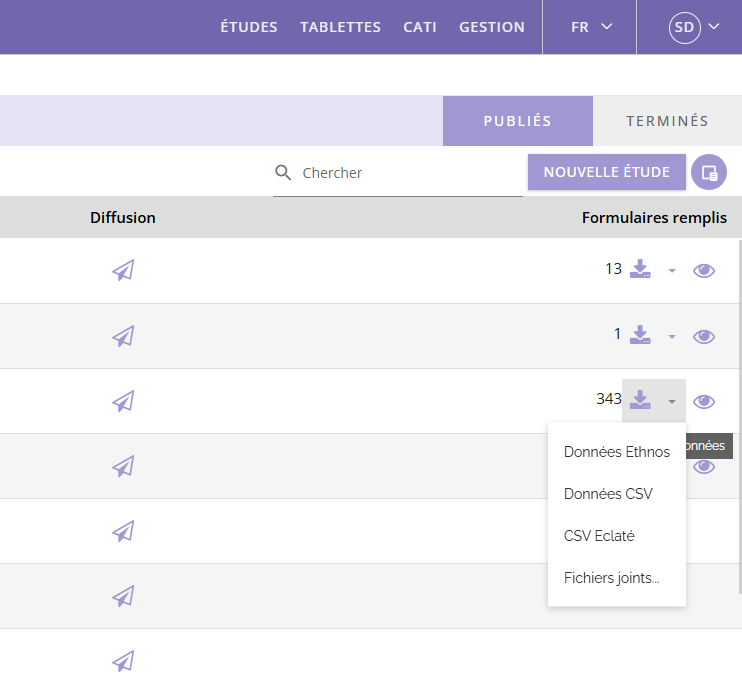The width and height of the screenshot is (742, 680).
Task: Click the magnifying glass search icon
Action: (283, 173)
